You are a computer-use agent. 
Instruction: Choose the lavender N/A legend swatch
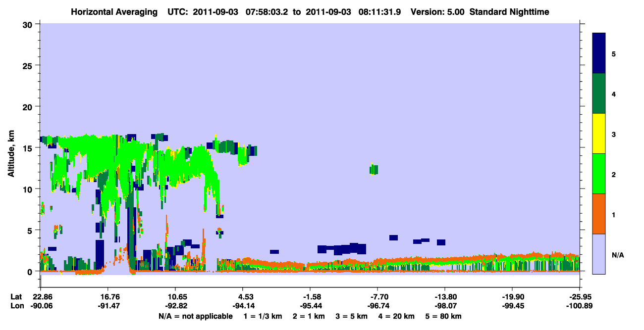(x=599, y=254)
